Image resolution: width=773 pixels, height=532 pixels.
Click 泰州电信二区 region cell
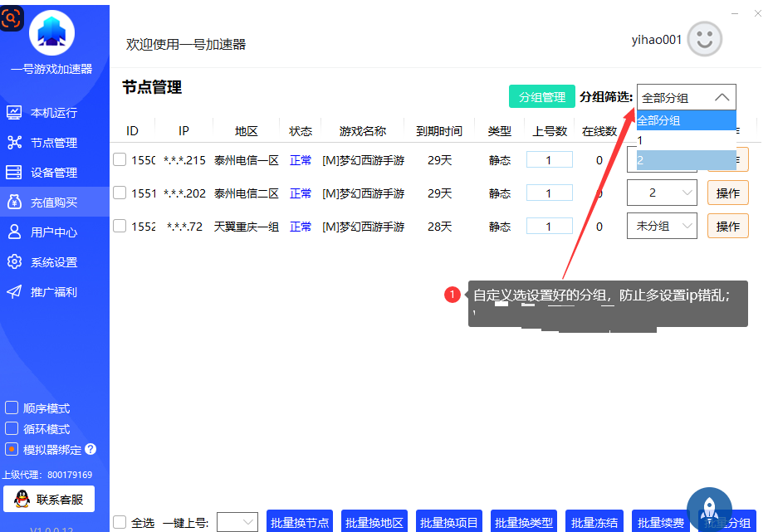coord(247,193)
